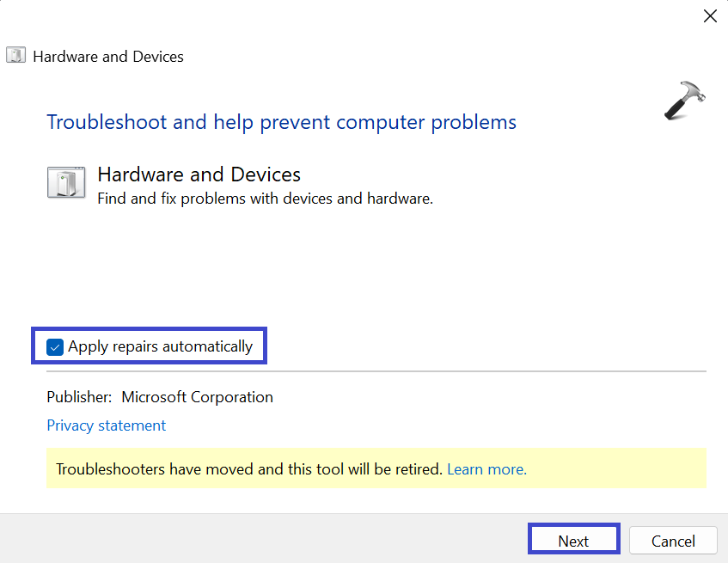
Task: Click the hammer icon in the top corner
Action: (x=684, y=101)
